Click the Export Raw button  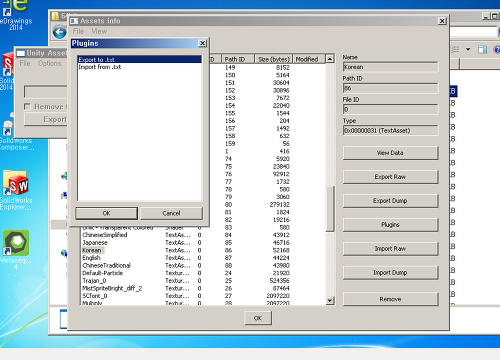(390, 177)
